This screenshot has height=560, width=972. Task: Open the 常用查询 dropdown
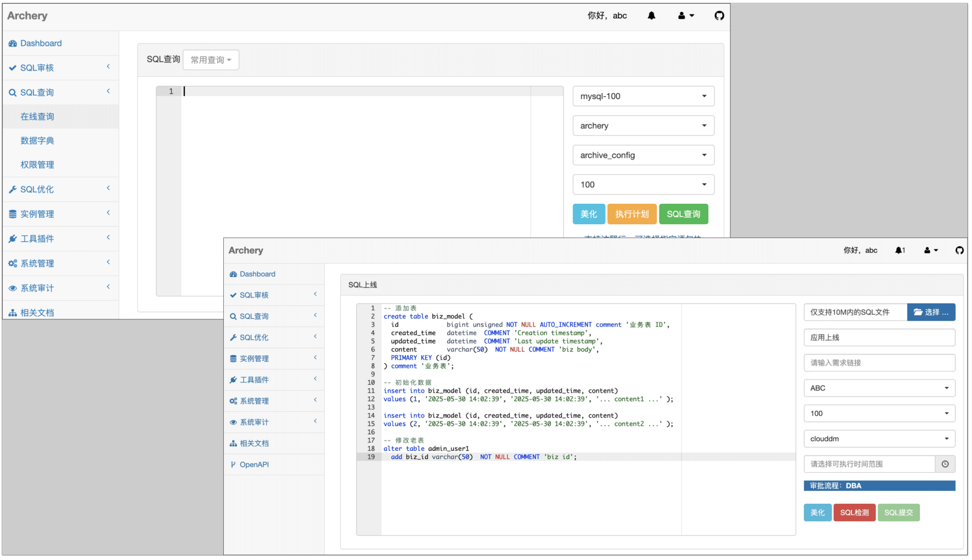tap(211, 60)
